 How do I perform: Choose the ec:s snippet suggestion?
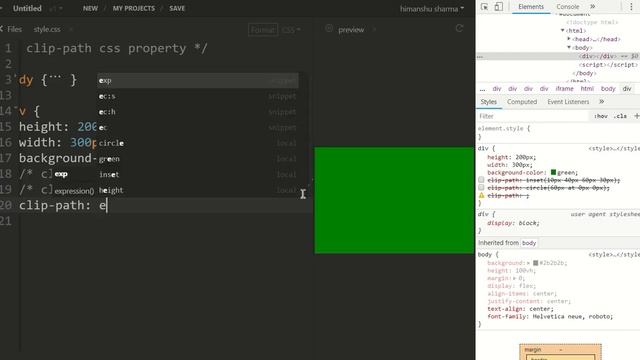(x=198, y=96)
